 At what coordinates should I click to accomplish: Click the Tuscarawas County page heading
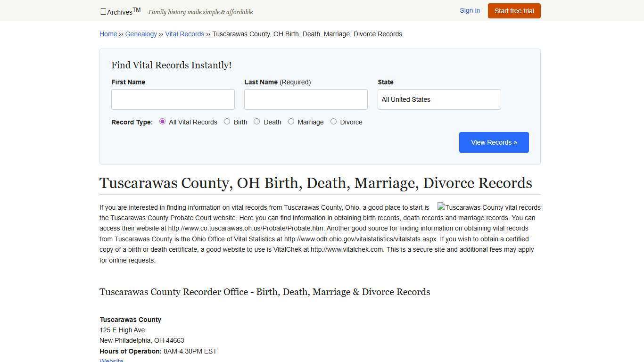click(x=315, y=183)
